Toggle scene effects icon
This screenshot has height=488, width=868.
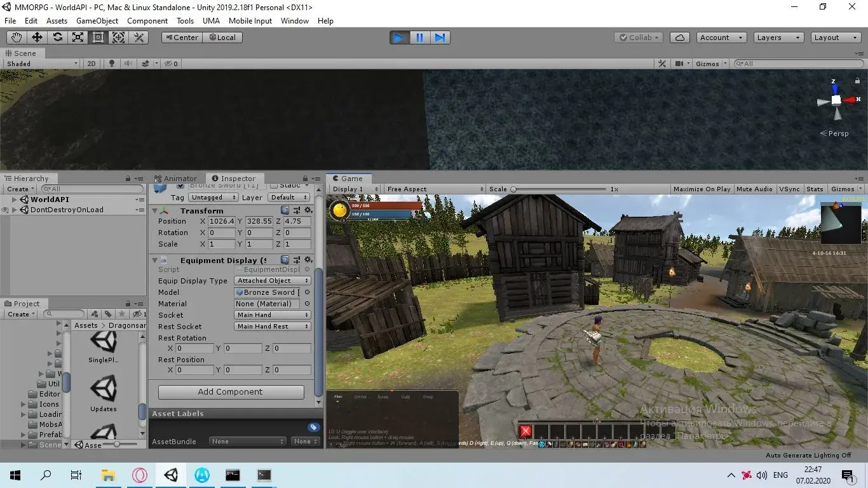146,64
